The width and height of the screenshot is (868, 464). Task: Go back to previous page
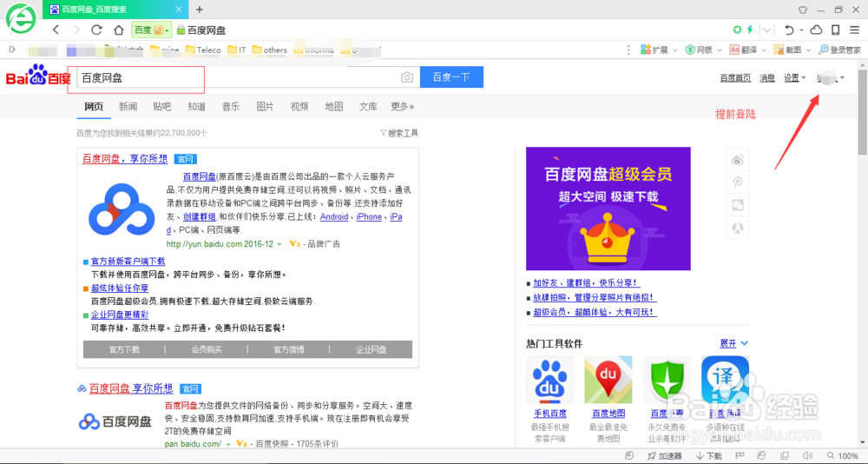click(x=56, y=30)
